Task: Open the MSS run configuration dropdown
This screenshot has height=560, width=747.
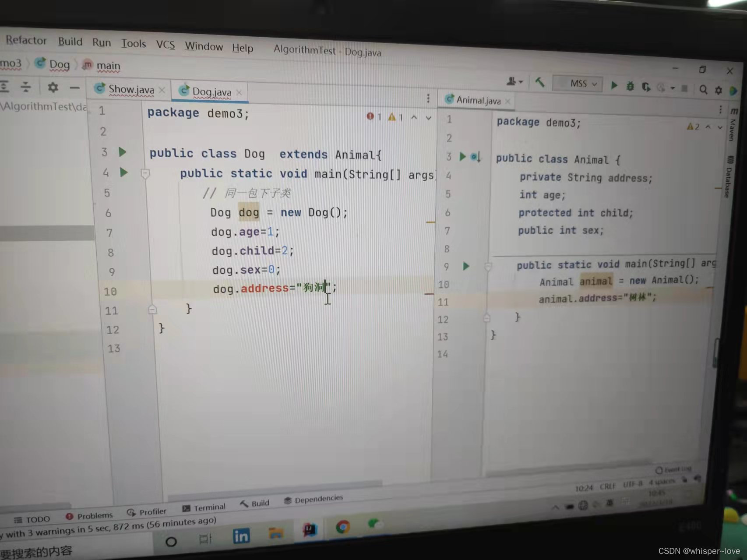Action: (578, 83)
